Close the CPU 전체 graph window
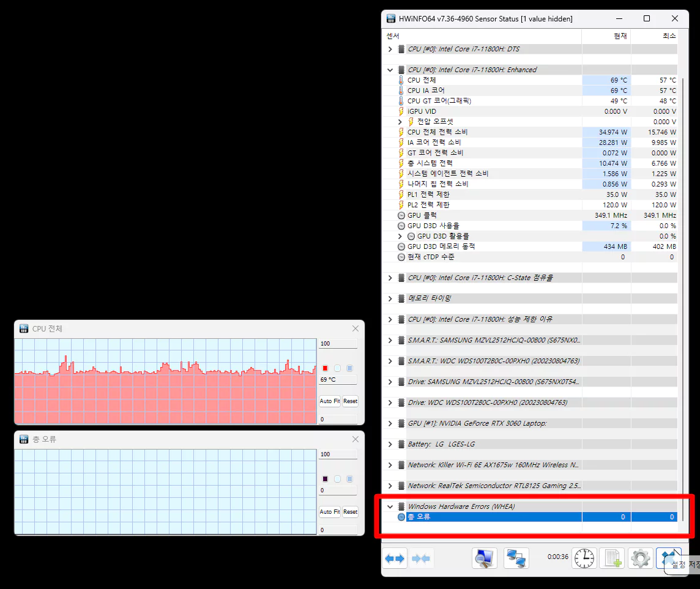Image resolution: width=700 pixels, height=589 pixels. (x=356, y=328)
